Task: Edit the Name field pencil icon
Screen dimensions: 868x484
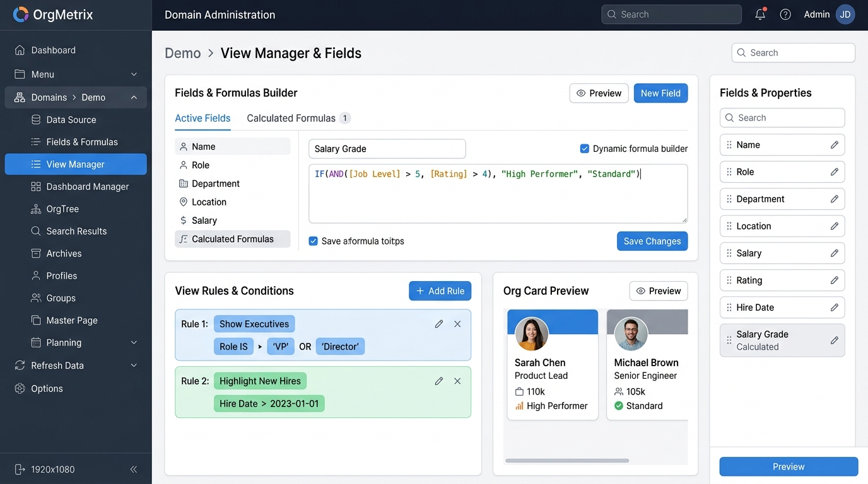Action: (x=835, y=145)
